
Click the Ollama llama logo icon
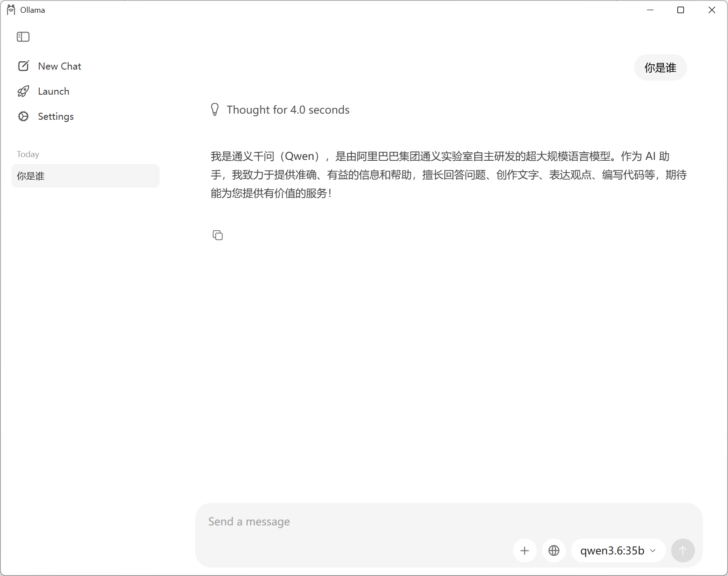[x=11, y=10]
